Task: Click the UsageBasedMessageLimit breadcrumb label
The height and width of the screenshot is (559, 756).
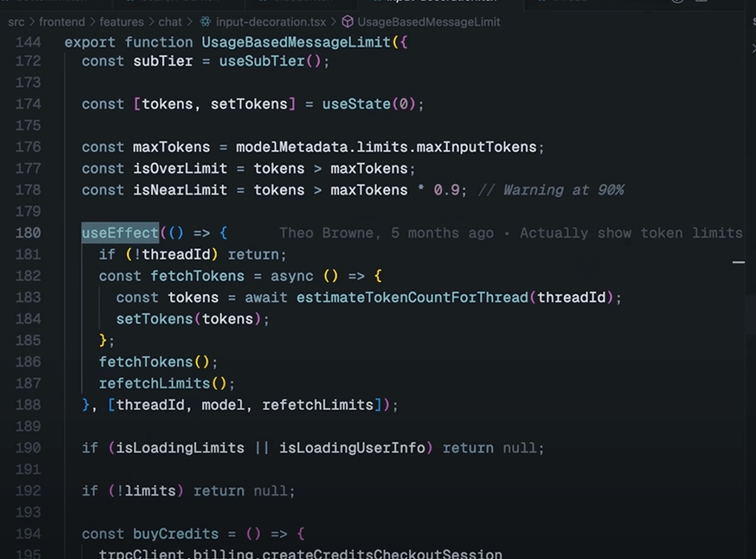Action: (x=428, y=22)
